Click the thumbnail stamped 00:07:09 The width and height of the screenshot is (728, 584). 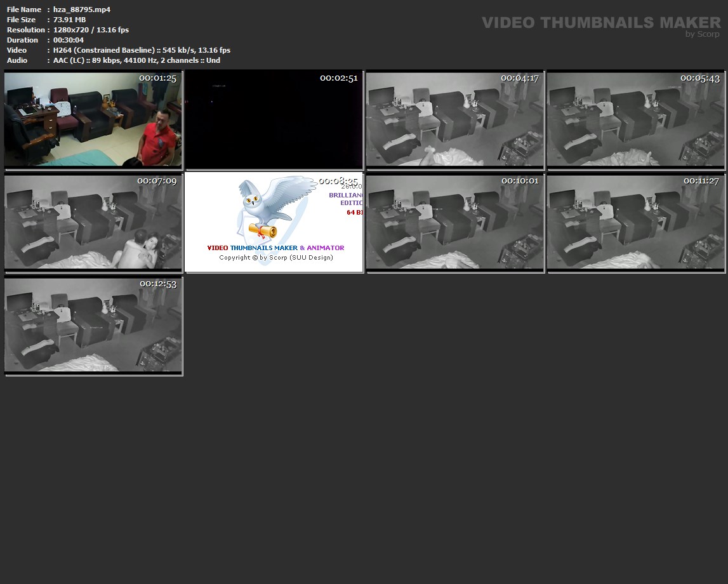click(x=93, y=222)
